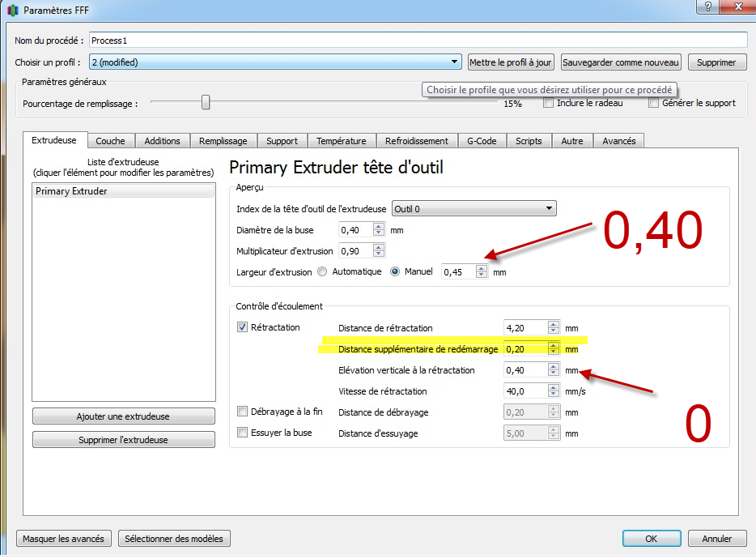The height and width of the screenshot is (559, 756).
Task: Click the Pourcentage de remplissage slider handle
Action: click(x=206, y=102)
